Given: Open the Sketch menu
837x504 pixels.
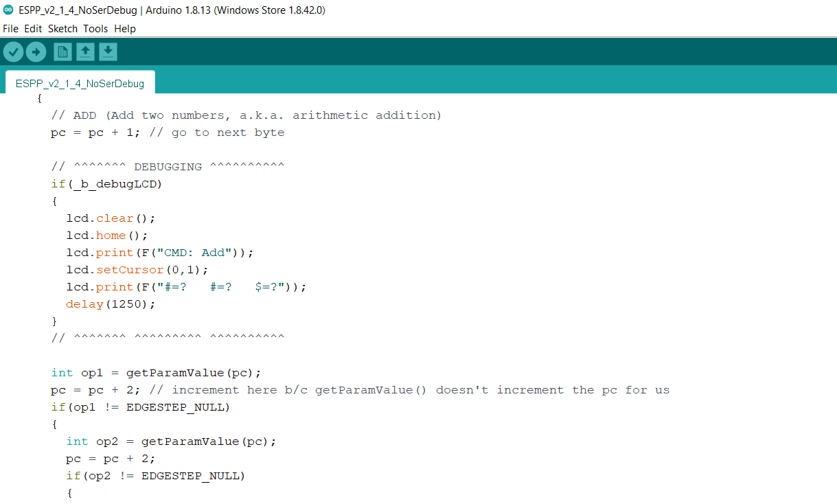Looking at the screenshot, I should pos(62,29).
